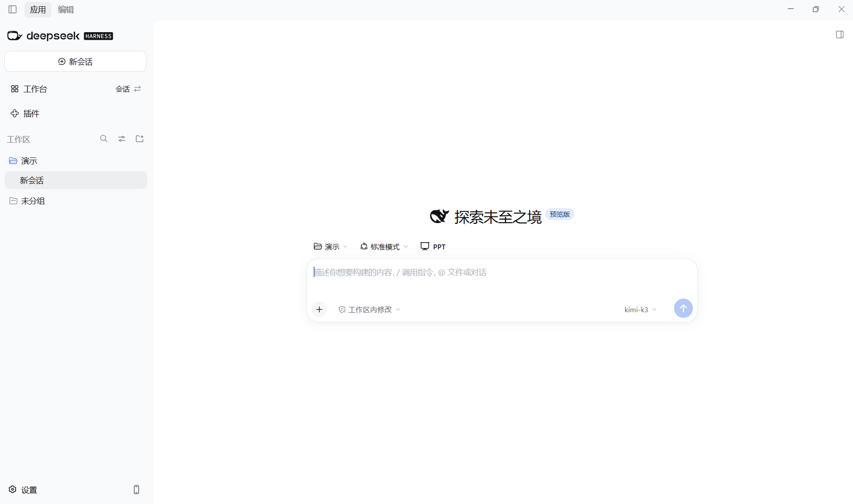Click the plus attachment button in input box
The image size is (853, 504).
(x=319, y=310)
